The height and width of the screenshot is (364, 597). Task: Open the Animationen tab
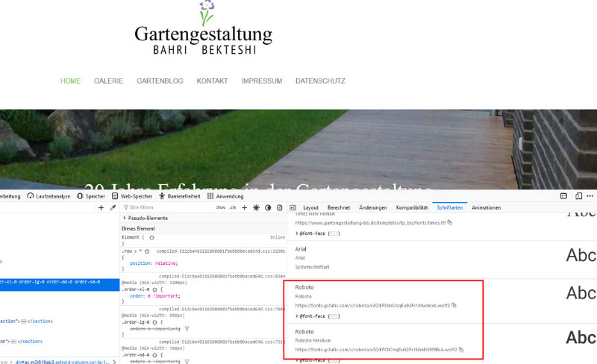tap(487, 207)
